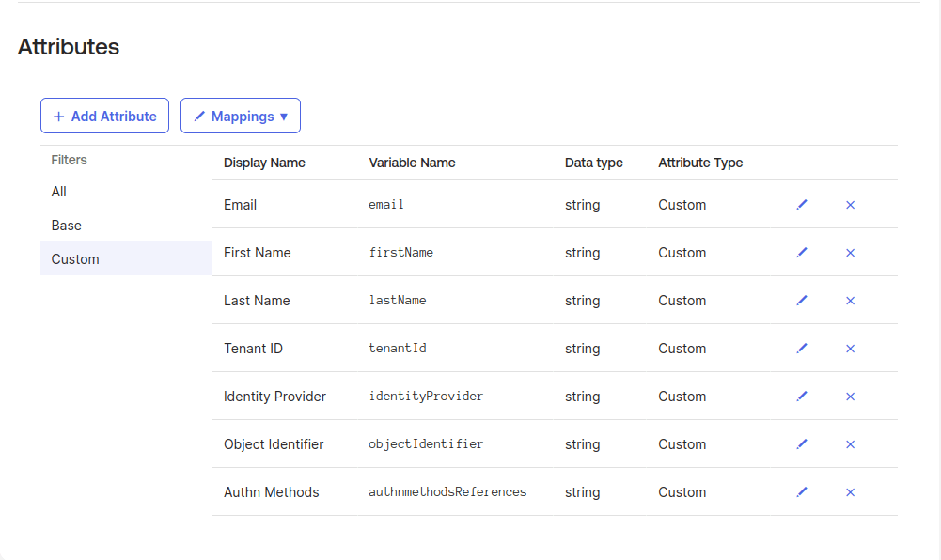Click the Identity Provider display name
The image size is (941, 560).
(x=274, y=397)
